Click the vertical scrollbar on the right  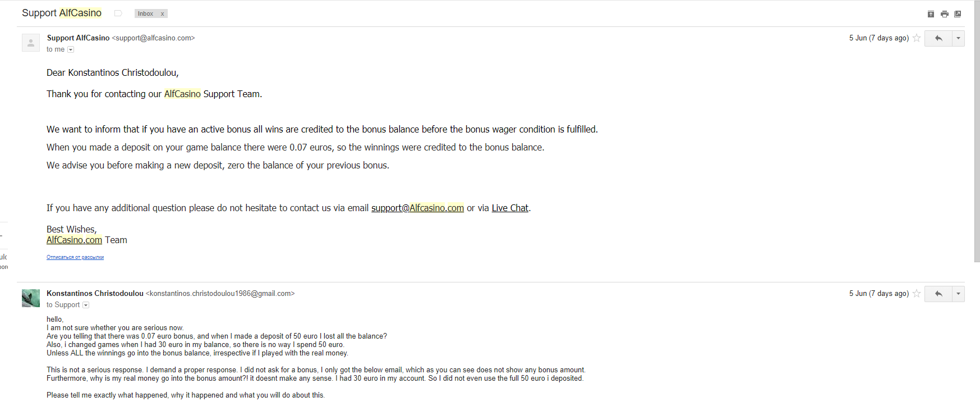(977, 132)
